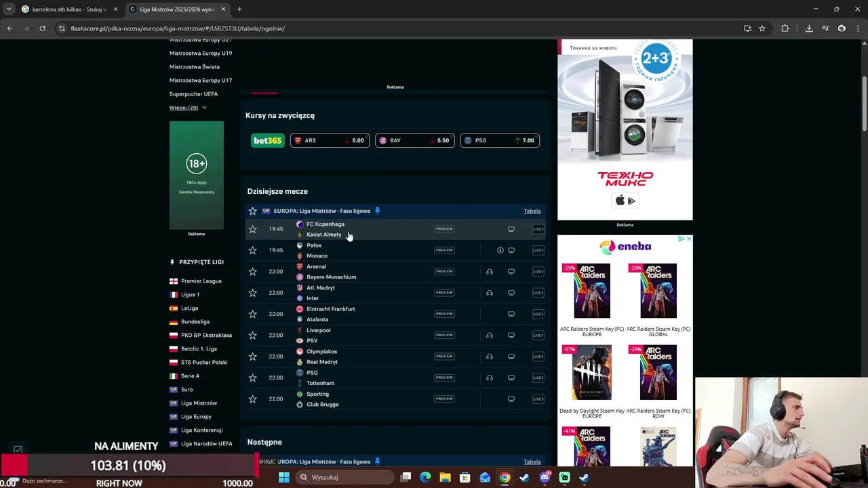Image resolution: width=868 pixels, height=488 pixels.
Task: Select the Liga Mistrzów 2025/2026 wyniki tab
Action: [x=177, y=9]
